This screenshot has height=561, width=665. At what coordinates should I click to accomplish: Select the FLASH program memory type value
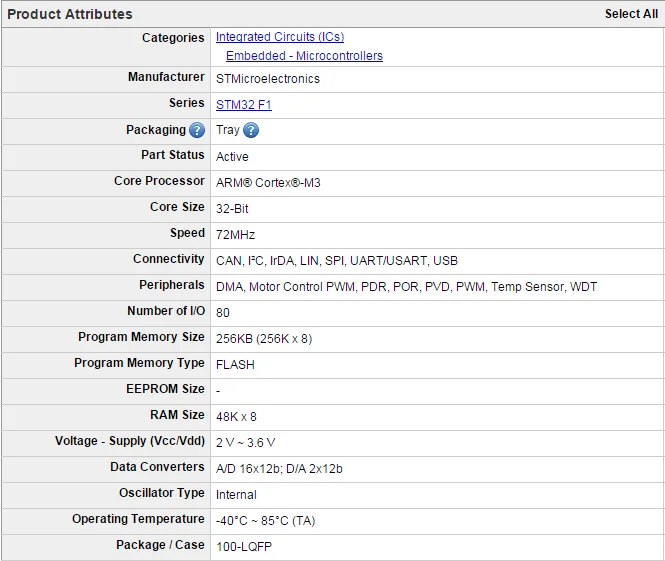(235, 365)
